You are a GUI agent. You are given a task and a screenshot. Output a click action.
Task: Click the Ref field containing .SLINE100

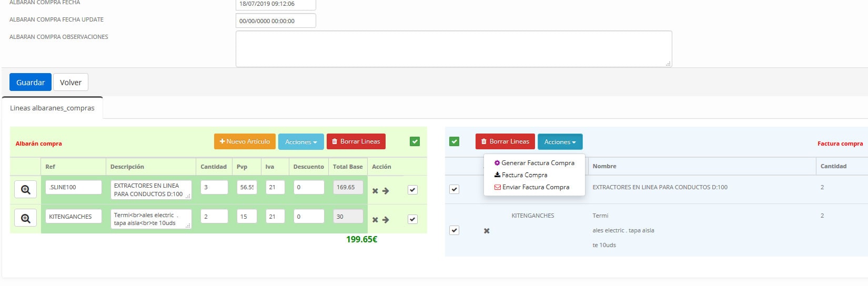[73, 187]
